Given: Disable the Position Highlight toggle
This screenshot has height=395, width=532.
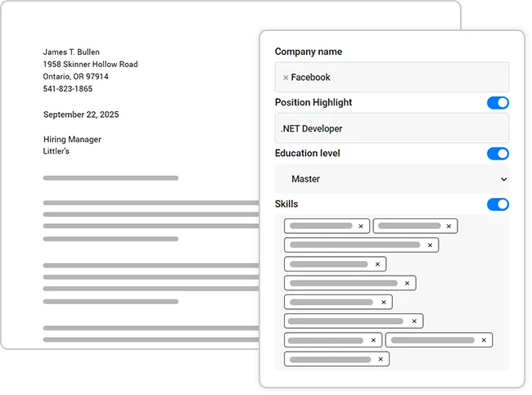Looking at the screenshot, I should 498,103.
